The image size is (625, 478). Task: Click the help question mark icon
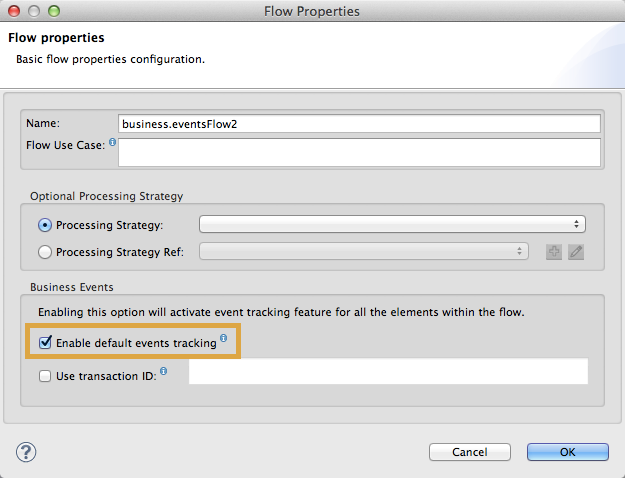click(x=26, y=451)
